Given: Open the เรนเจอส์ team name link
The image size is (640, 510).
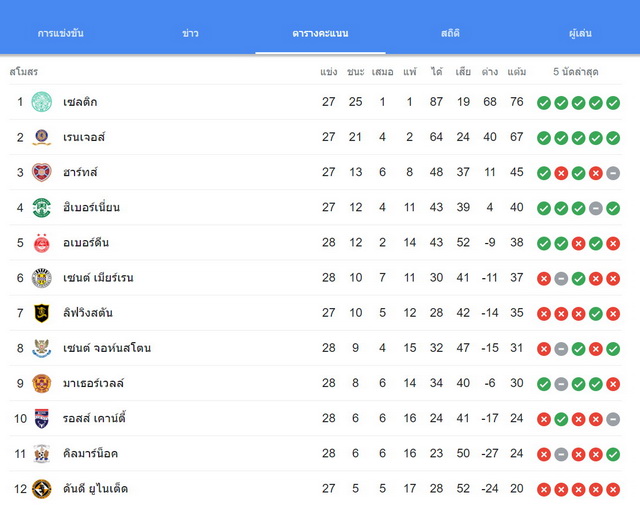Looking at the screenshot, I should [x=84, y=137].
